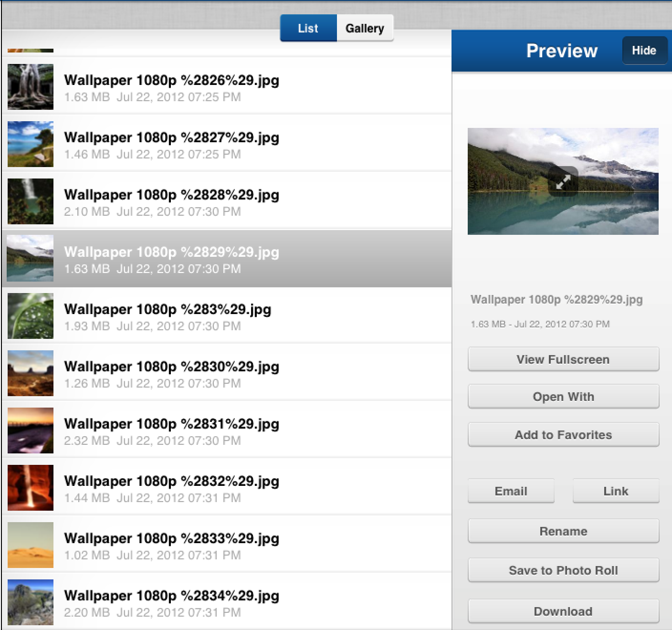The image size is (672, 630).
Task: Select the thumbnail of Wallpaper 1080p %2826%29.jpg
Action: tap(31, 87)
